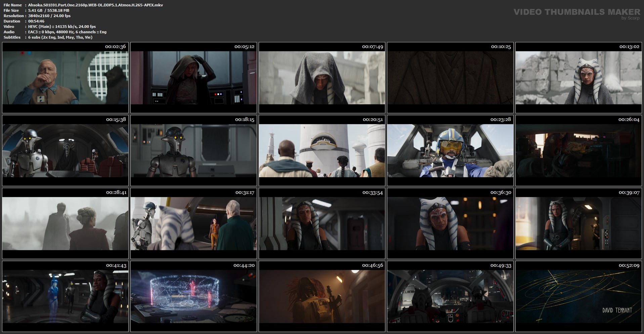Open the thumbnail at 00:31:17

tap(194, 223)
